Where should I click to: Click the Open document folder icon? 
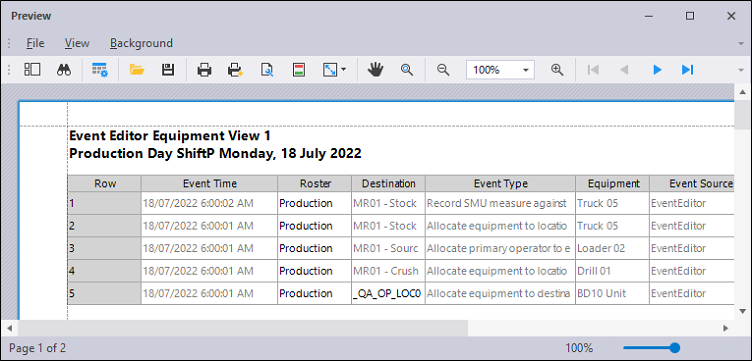[x=137, y=70]
